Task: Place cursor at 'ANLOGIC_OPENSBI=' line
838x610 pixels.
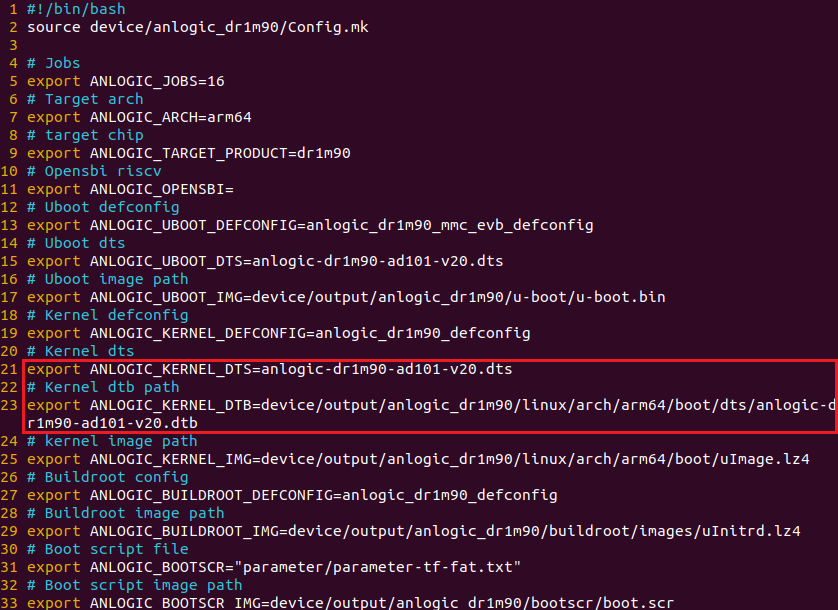Action: (161, 189)
